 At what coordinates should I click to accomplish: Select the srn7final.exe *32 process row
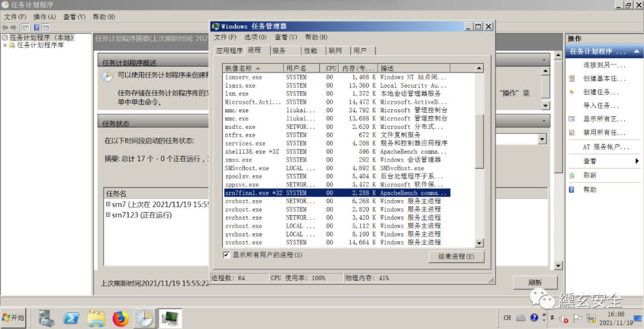pyautogui.click(x=337, y=193)
